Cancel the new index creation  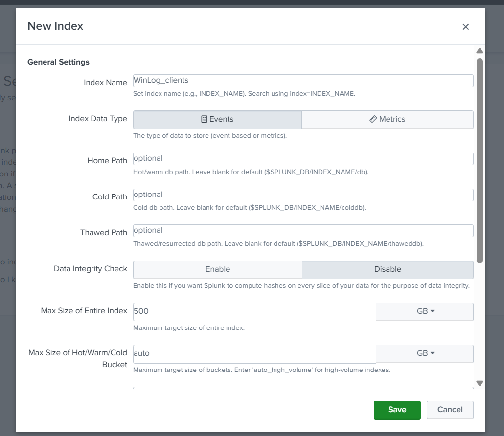450,410
